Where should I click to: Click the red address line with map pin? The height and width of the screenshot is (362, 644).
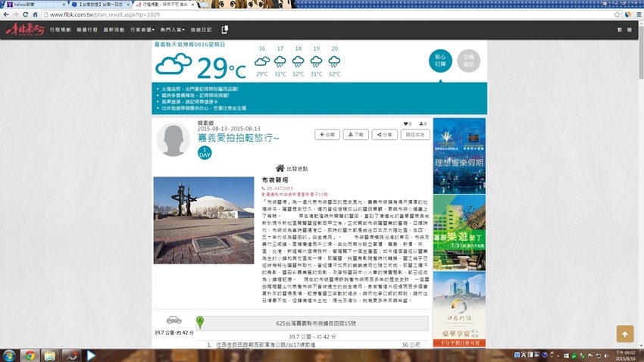295,194
